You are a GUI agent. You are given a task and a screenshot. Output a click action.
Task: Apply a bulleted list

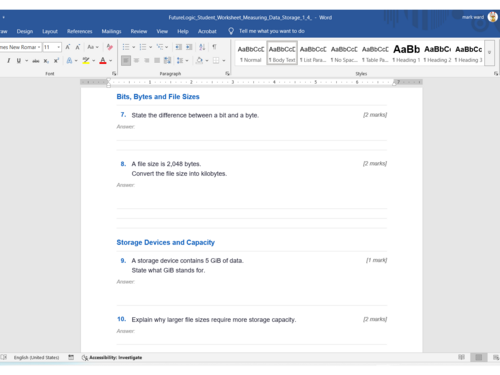(x=126, y=47)
